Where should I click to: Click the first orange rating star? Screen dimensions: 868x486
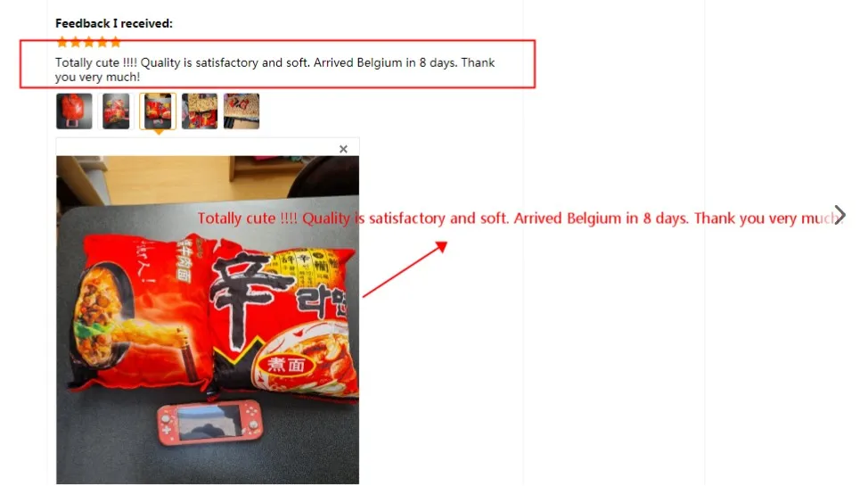click(62, 42)
